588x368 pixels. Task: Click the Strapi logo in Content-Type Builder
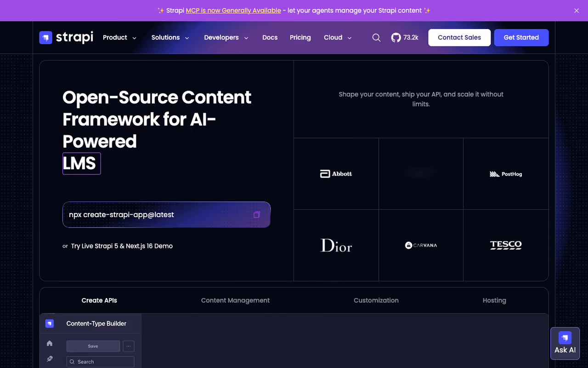(x=50, y=323)
